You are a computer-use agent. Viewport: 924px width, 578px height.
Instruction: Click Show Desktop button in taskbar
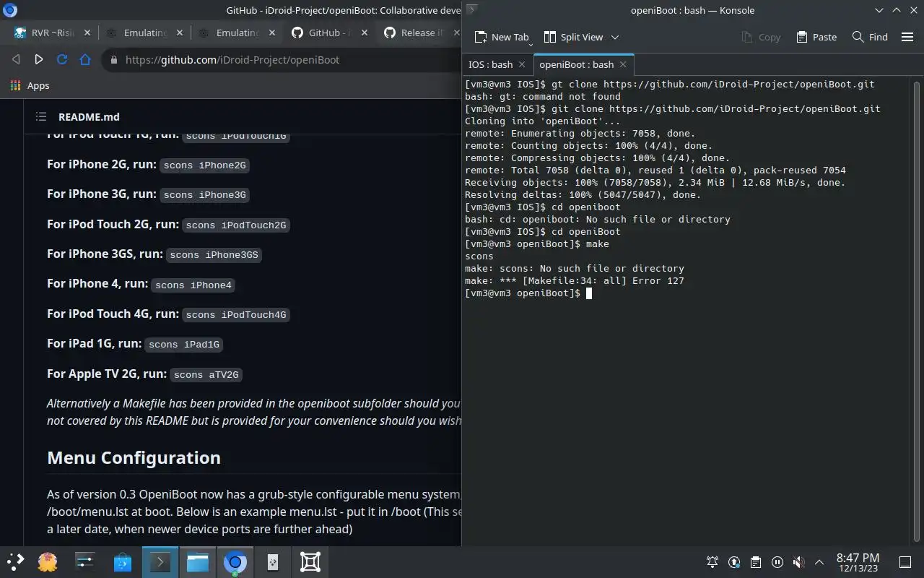pos(905,562)
